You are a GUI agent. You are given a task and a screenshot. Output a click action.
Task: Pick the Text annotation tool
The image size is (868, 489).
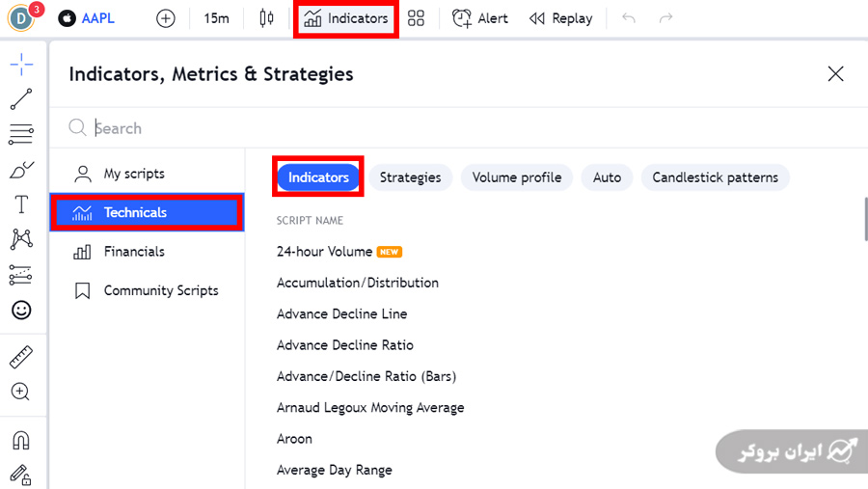click(21, 204)
